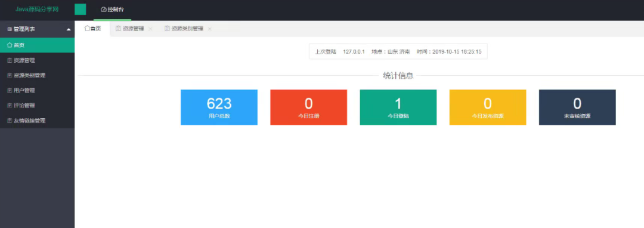Open 友情链接管理 in the sidebar
This screenshot has height=228, width=644.
[x=38, y=121]
